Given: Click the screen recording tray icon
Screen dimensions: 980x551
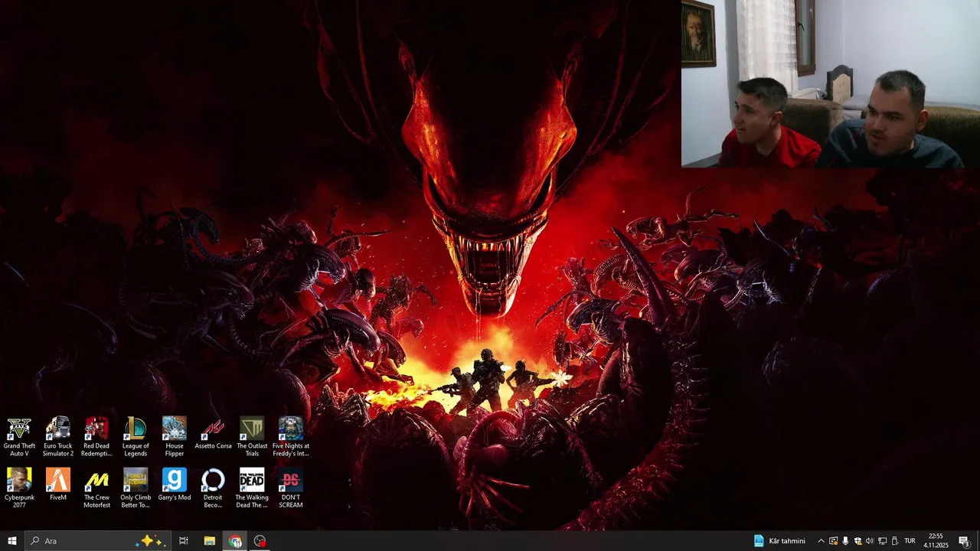Looking at the screenshot, I should coord(833,541).
